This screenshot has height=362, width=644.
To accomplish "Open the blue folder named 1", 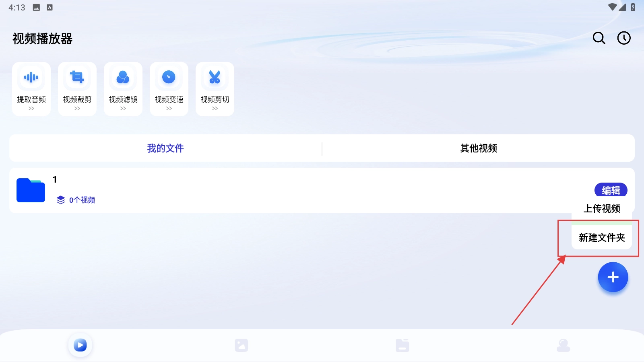I will click(31, 190).
